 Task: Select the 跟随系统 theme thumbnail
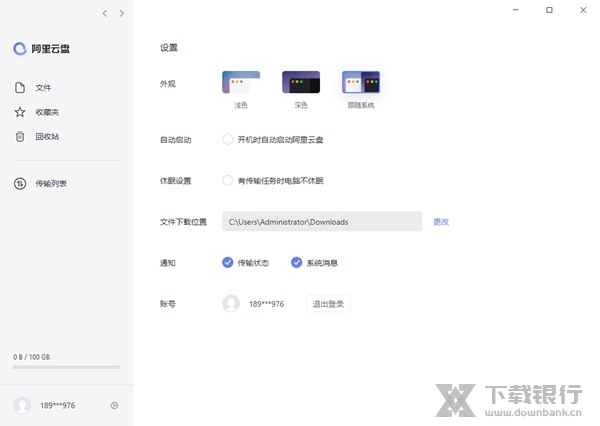coord(361,82)
